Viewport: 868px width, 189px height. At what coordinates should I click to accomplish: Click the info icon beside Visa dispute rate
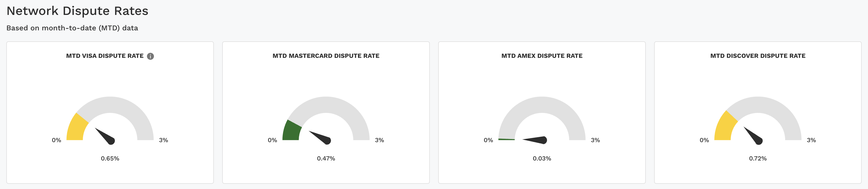[151, 56]
